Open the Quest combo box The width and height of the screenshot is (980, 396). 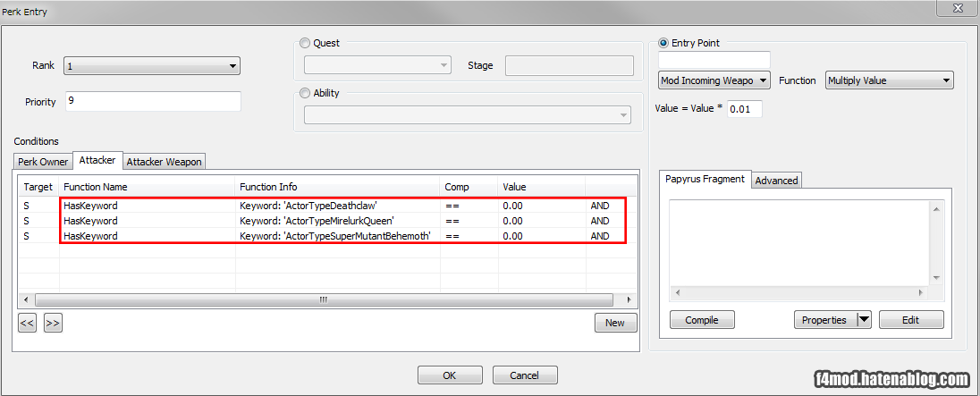pyautogui.click(x=377, y=65)
